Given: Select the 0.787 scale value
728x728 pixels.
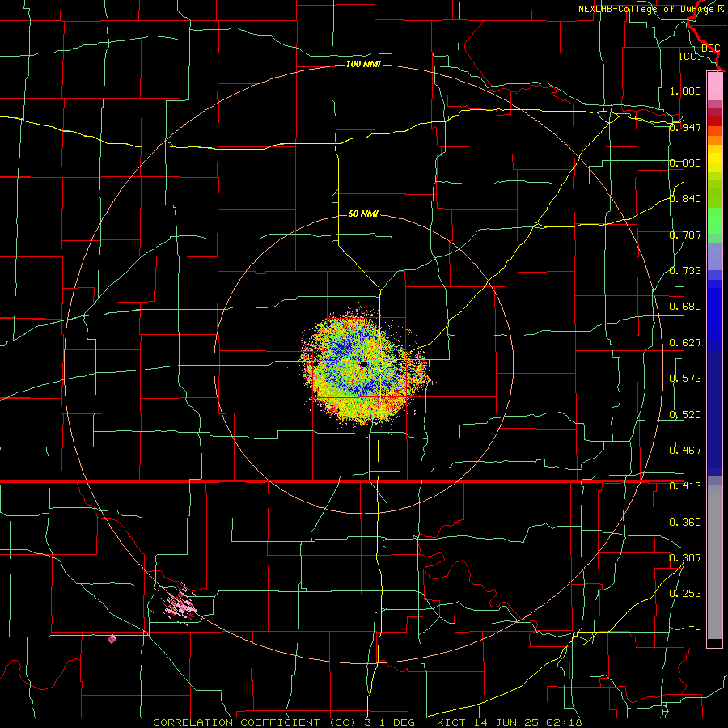Looking at the screenshot, I should coord(685,235).
